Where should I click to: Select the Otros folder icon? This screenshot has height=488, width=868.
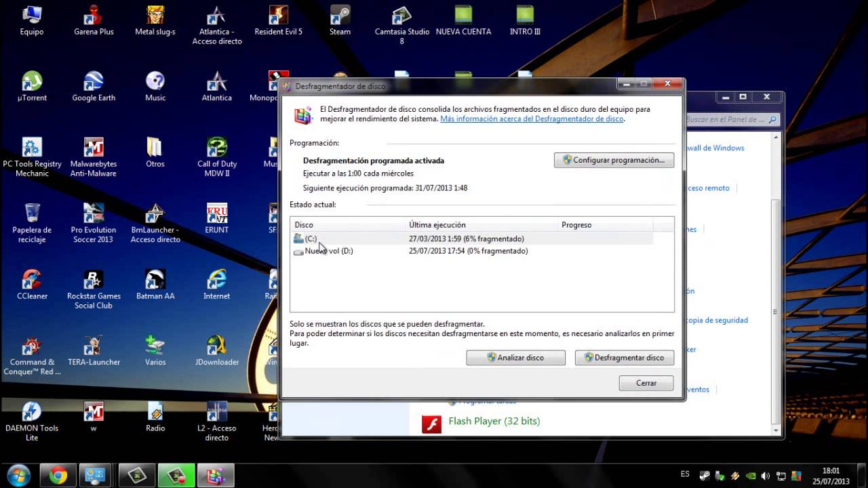click(x=155, y=152)
